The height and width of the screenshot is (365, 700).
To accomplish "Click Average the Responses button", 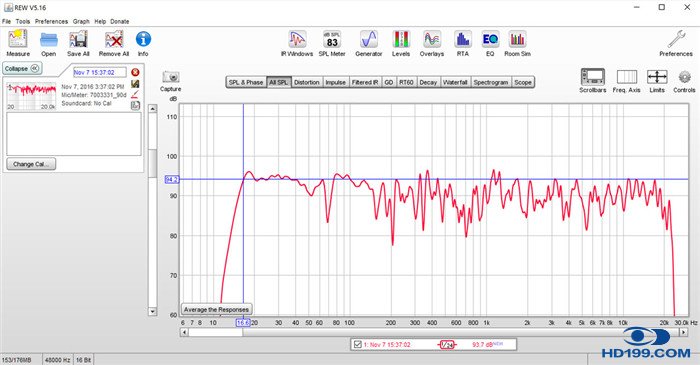I will (x=217, y=309).
